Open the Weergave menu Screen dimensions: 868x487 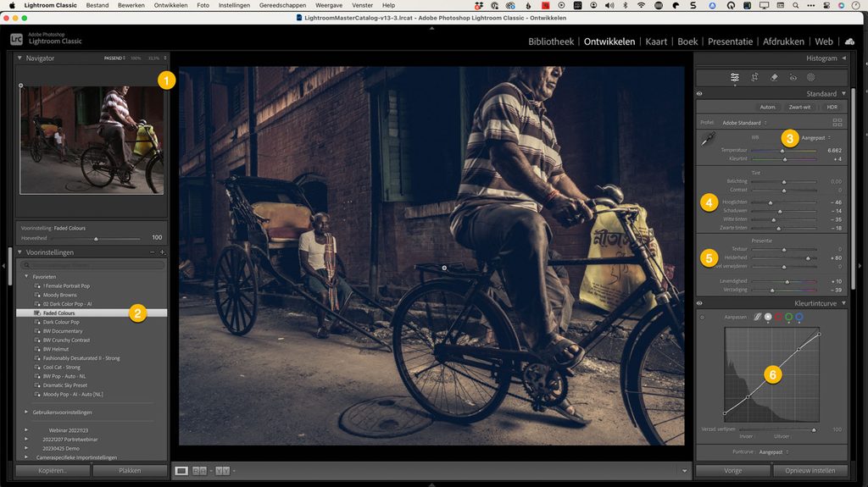click(329, 5)
